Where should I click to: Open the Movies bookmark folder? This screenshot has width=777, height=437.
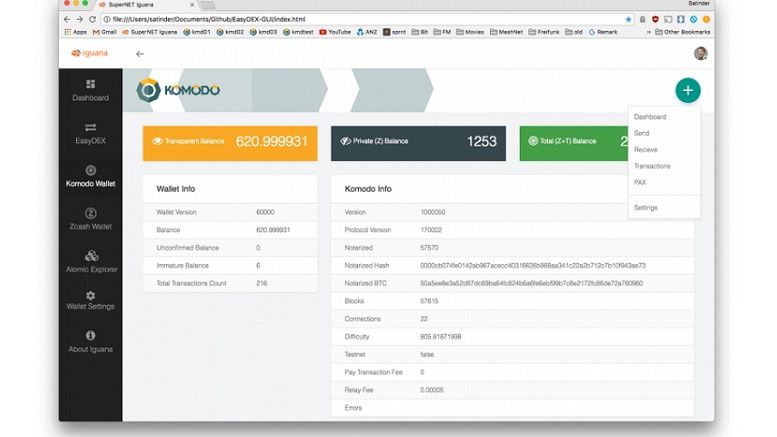(470, 32)
